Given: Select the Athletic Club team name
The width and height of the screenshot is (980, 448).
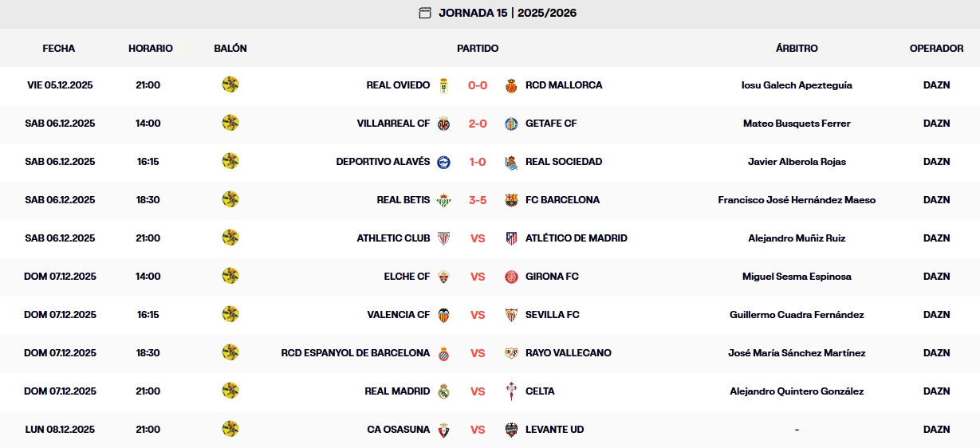Looking at the screenshot, I should [x=393, y=238].
